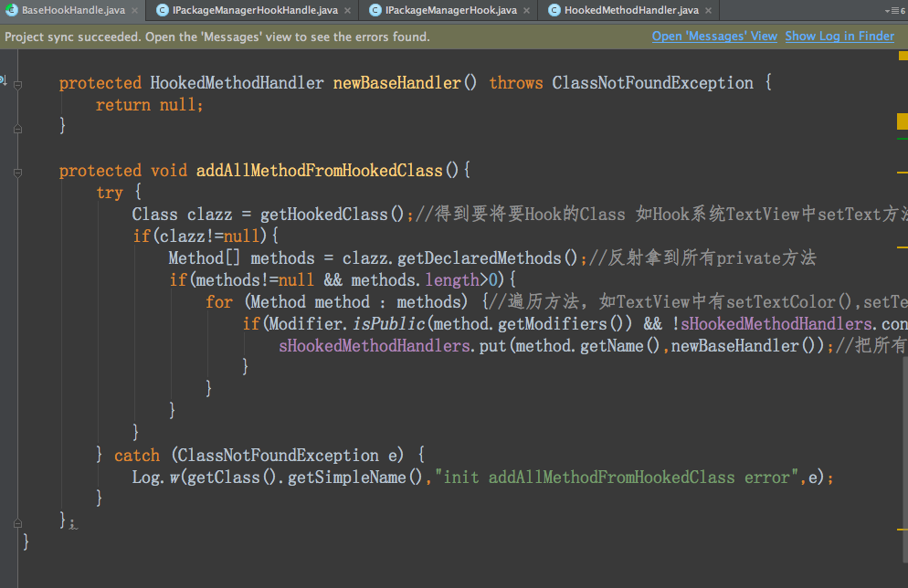This screenshot has height=588, width=908.
Task: Click catch keyword
Action: pos(137,456)
